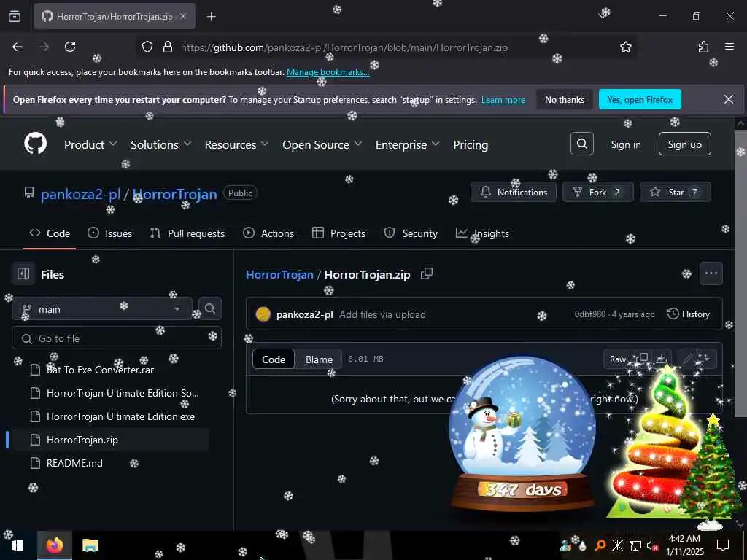Open the Windows Start menu
Image resolution: width=747 pixels, height=560 pixels.
click(18, 545)
